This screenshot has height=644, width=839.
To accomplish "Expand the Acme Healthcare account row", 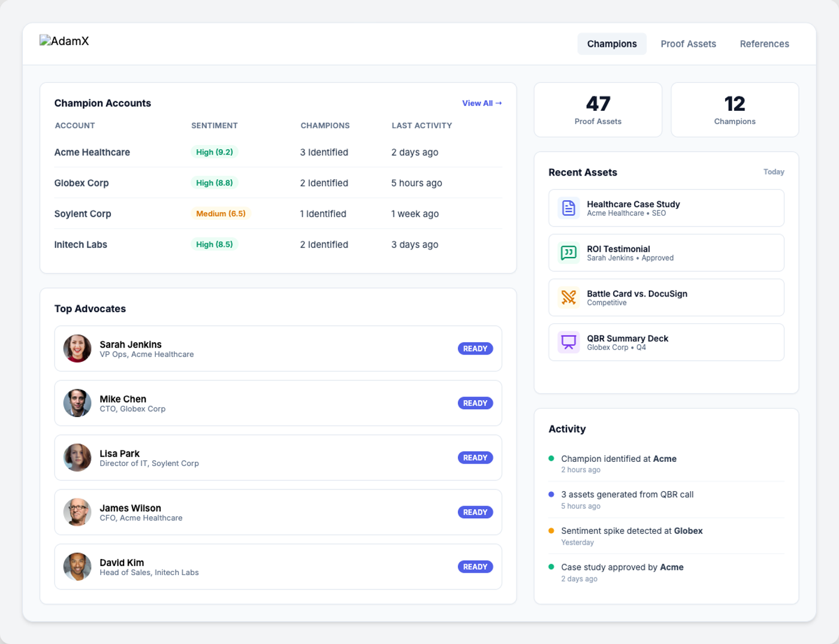I will tap(92, 152).
